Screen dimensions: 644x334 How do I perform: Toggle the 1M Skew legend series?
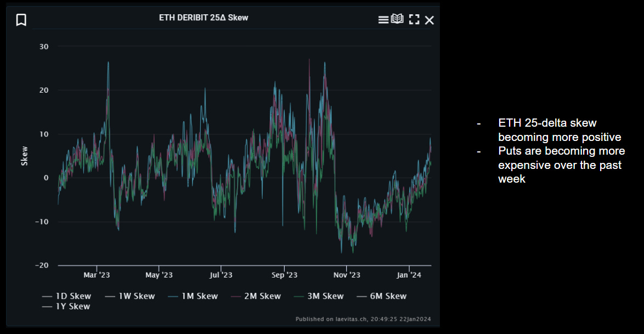click(193, 296)
